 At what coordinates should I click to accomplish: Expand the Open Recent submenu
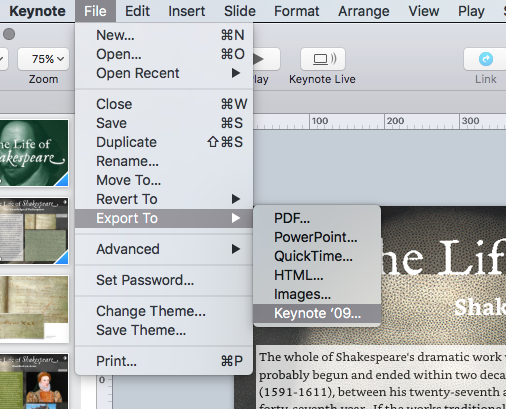pyautogui.click(x=164, y=73)
